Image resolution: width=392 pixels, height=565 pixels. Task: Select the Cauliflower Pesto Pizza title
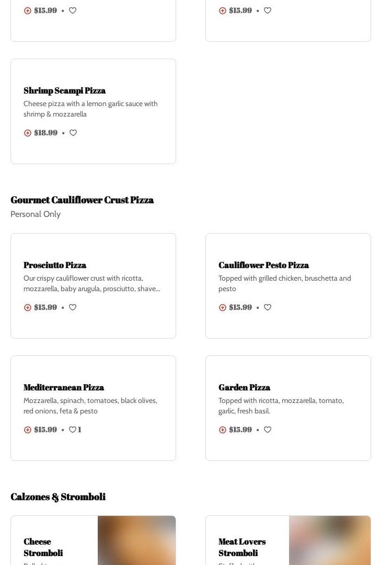tap(263, 265)
